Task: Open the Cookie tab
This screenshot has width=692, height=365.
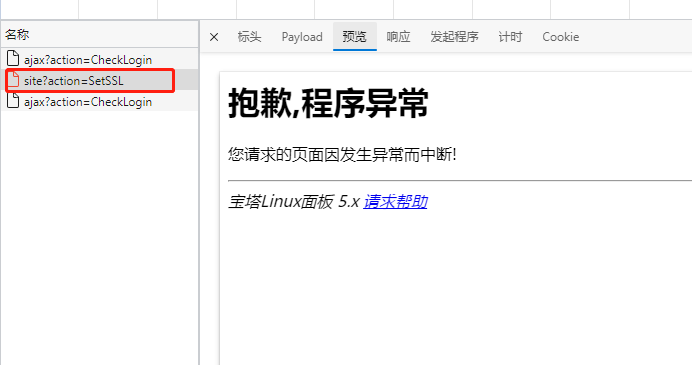Action: [560, 37]
